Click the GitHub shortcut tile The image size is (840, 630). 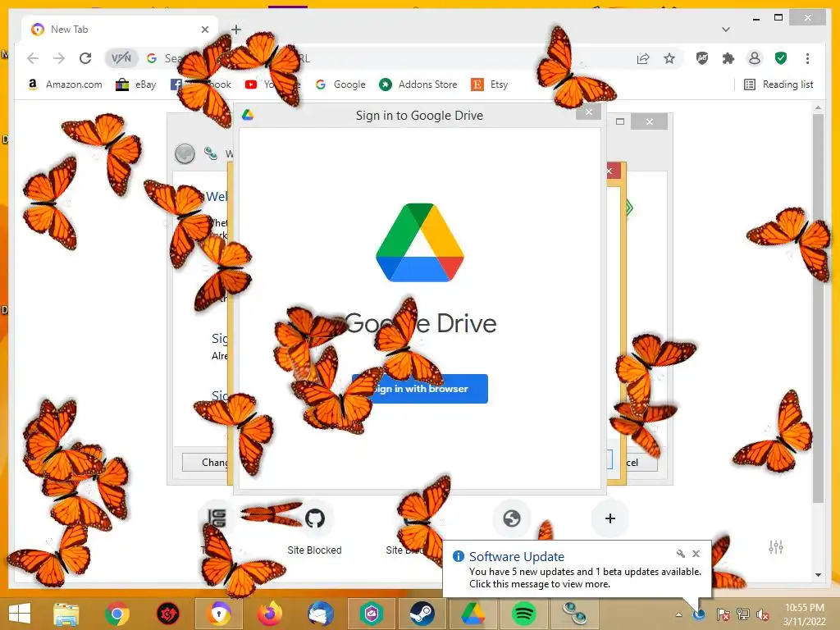pyautogui.click(x=314, y=518)
